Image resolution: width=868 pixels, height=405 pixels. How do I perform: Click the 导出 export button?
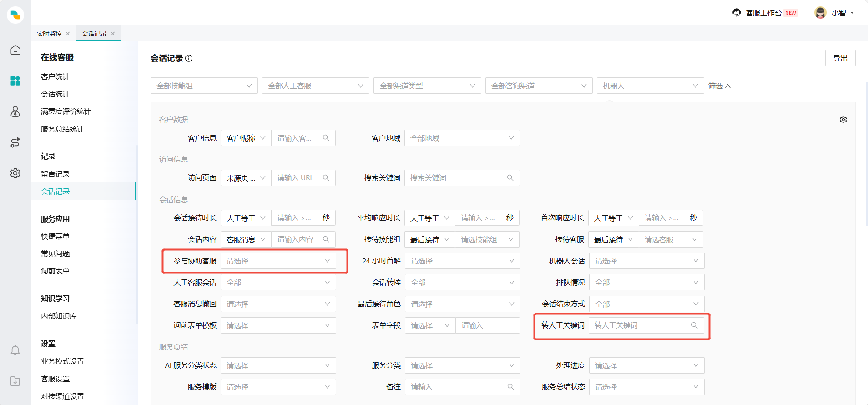pyautogui.click(x=840, y=58)
